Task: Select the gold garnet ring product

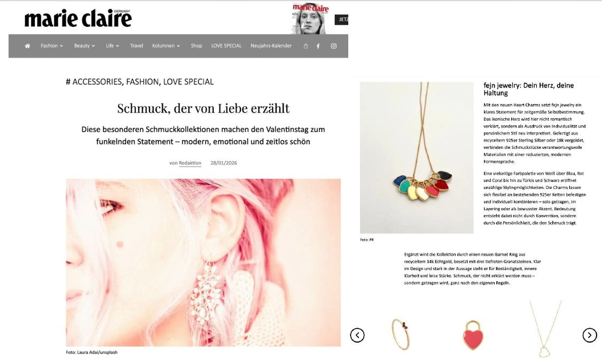Action: (x=401, y=334)
